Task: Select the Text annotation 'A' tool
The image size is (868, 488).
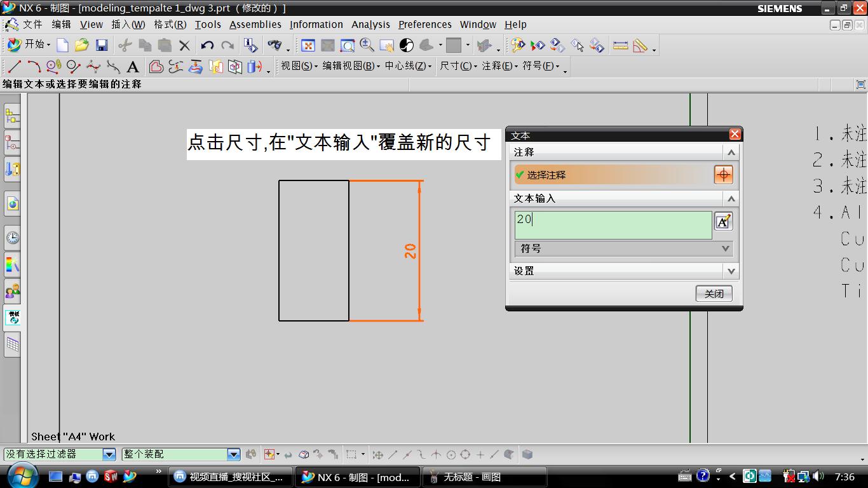Action: [x=133, y=67]
